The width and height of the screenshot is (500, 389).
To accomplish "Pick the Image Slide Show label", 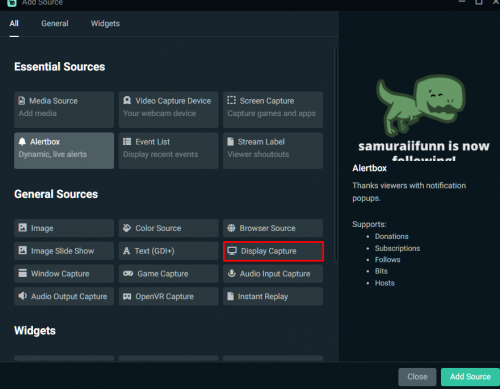I will (63, 251).
